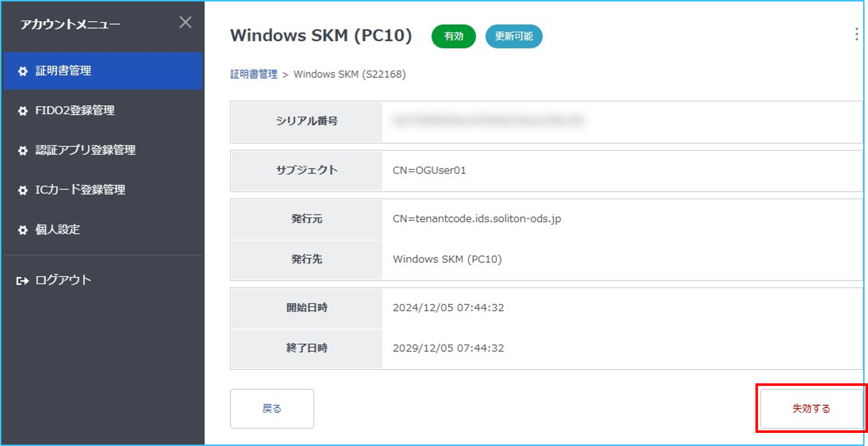This screenshot has width=868, height=446.
Task: Click the 戻る button
Action: pyautogui.click(x=272, y=408)
